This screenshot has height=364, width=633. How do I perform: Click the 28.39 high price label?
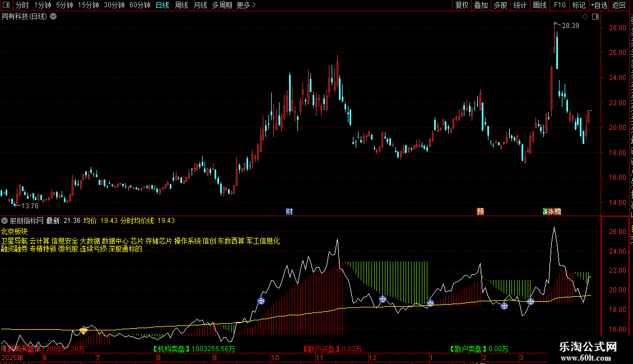click(570, 25)
